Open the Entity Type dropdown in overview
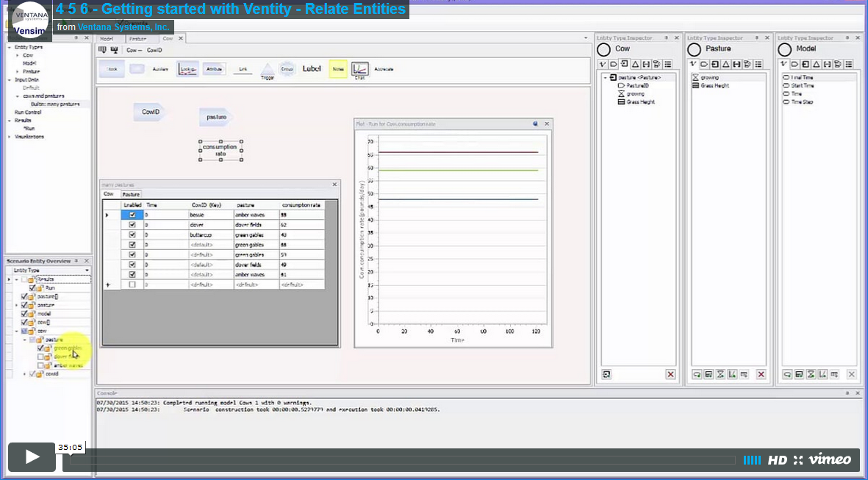The image size is (868, 480). tap(87, 271)
